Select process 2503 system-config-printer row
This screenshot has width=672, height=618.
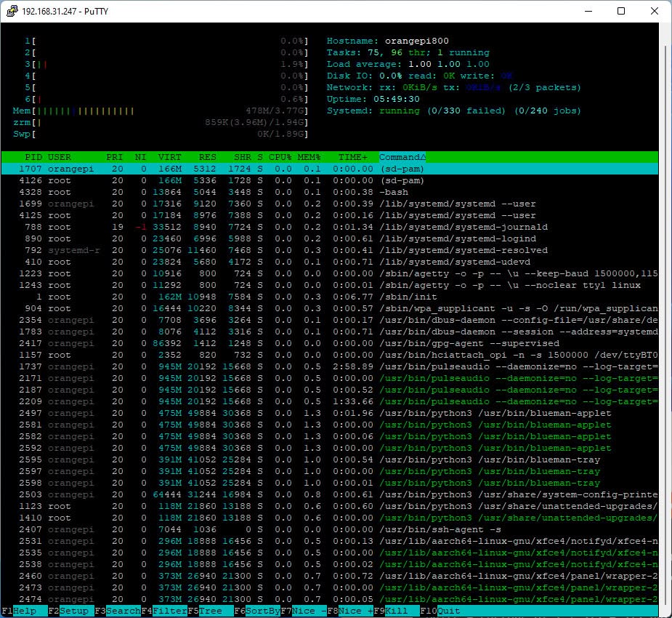coord(330,494)
